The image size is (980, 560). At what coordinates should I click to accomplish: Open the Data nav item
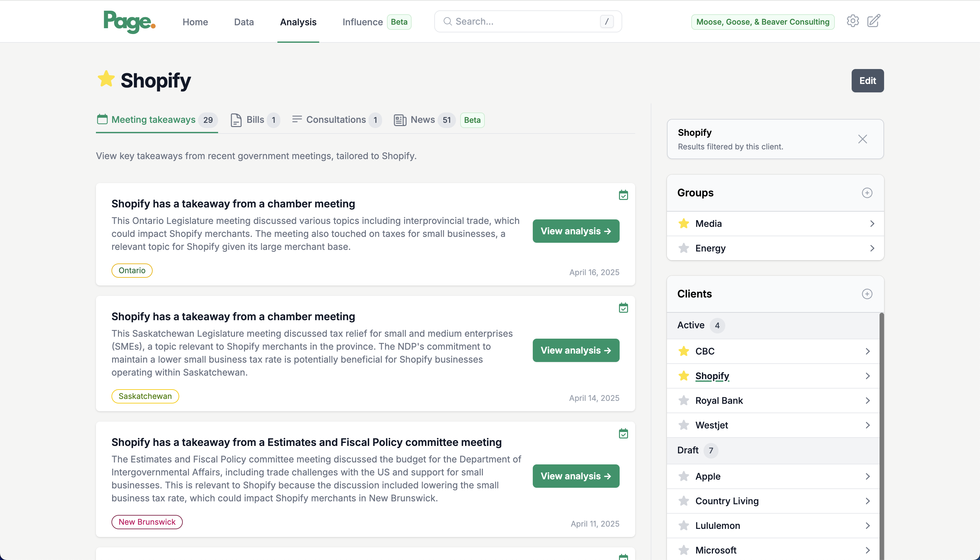(244, 22)
